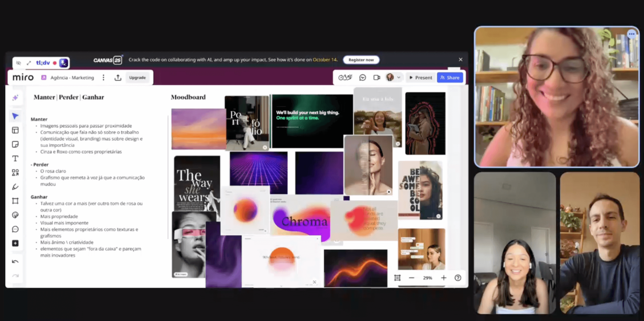Toggle the video chat camera icon
The image size is (644, 321).
pos(377,78)
